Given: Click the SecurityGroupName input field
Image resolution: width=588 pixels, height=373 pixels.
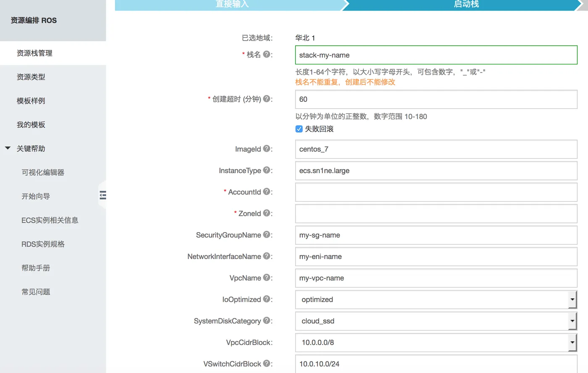Looking at the screenshot, I should (x=436, y=235).
